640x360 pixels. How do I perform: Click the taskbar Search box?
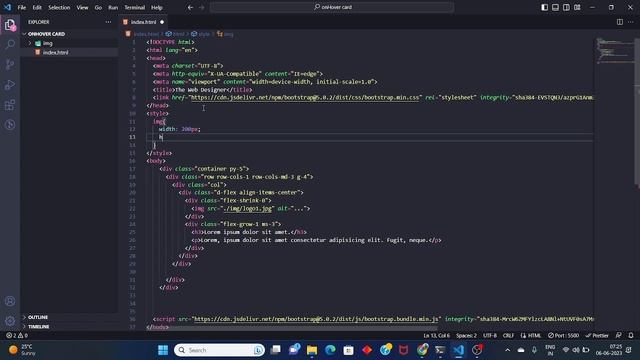(x=220, y=350)
